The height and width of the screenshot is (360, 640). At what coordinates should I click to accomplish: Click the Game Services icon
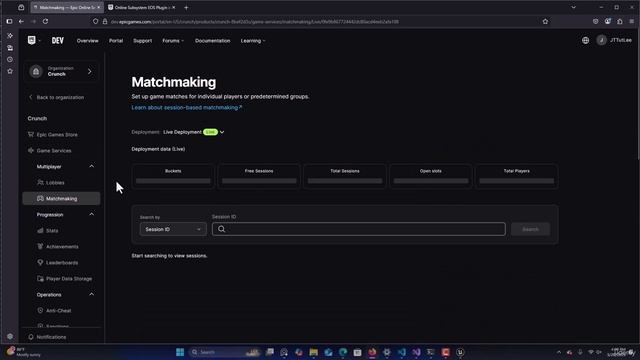click(x=31, y=151)
